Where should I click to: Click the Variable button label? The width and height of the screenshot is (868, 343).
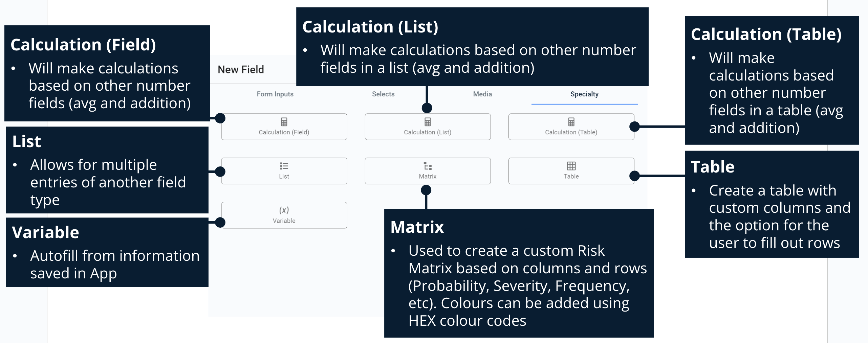pyautogui.click(x=284, y=221)
